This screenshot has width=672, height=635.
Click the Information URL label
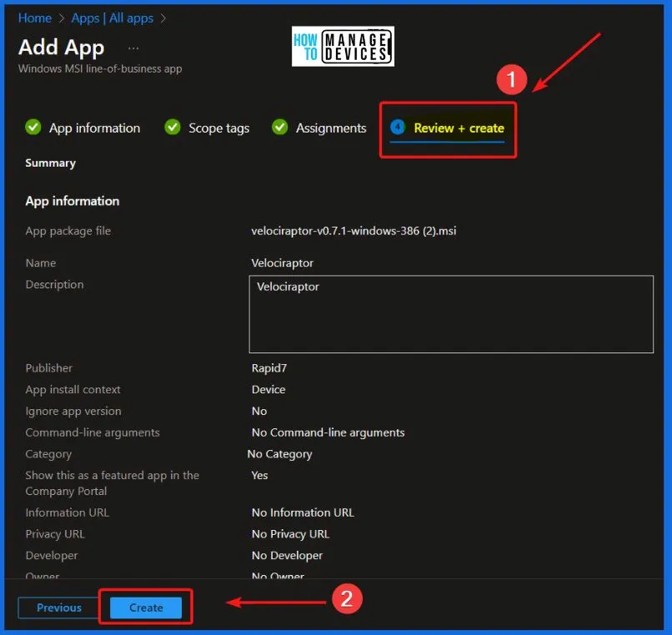pyautogui.click(x=67, y=512)
